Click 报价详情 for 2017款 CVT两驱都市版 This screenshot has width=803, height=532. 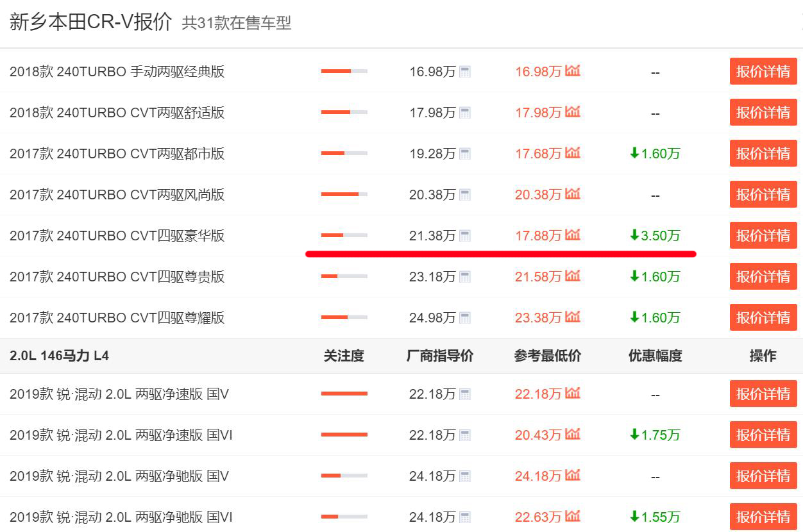pyautogui.click(x=763, y=153)
